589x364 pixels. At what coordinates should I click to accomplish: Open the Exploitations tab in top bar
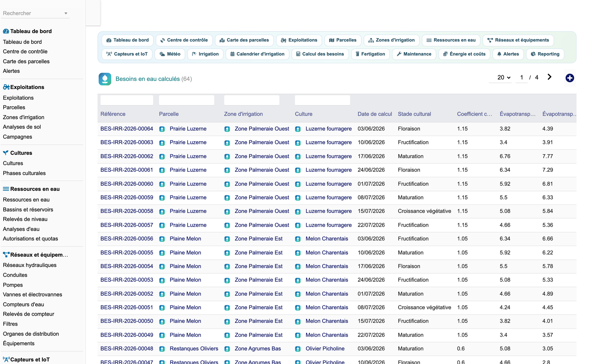[x=299, y=40]
